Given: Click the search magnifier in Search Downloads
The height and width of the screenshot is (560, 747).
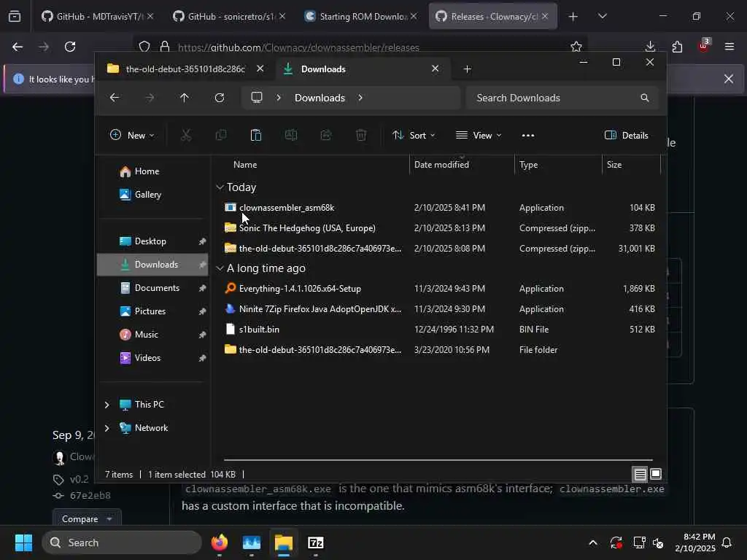Looking at the screenshot, I should point(645,98).
